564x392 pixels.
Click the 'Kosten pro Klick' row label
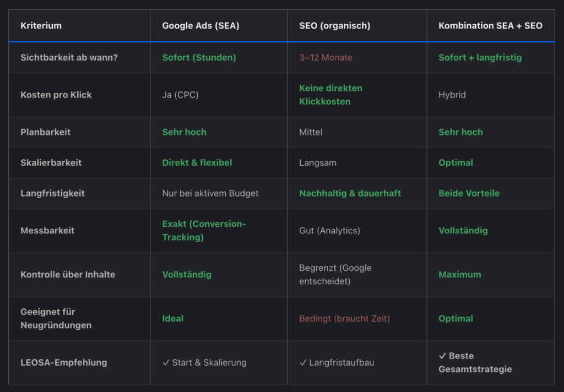coord(56,95)
